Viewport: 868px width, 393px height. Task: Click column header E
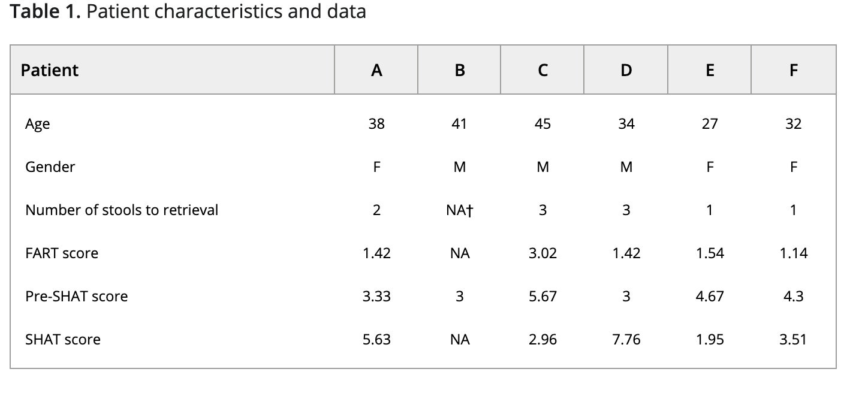710,70
